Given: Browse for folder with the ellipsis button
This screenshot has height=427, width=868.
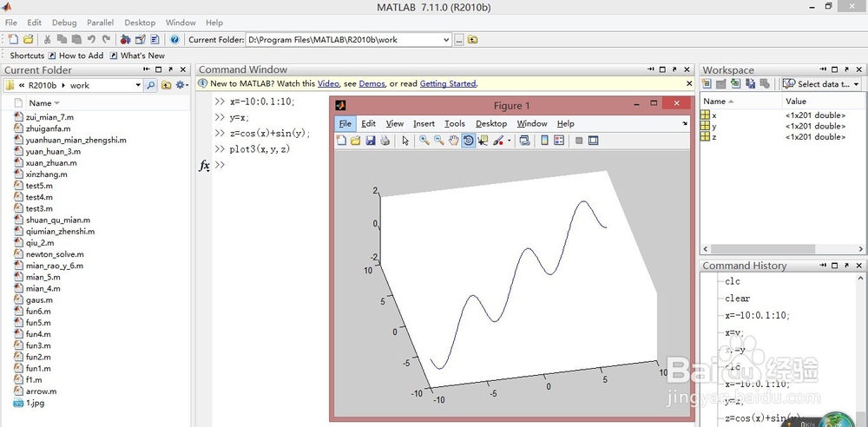Looking at the screenshot, I should click(459, 39).
